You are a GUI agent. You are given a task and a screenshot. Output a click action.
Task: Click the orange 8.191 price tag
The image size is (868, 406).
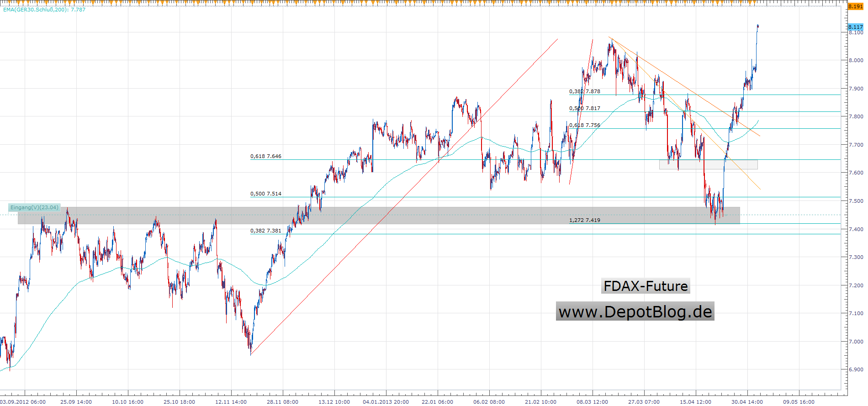click(856, 6)
